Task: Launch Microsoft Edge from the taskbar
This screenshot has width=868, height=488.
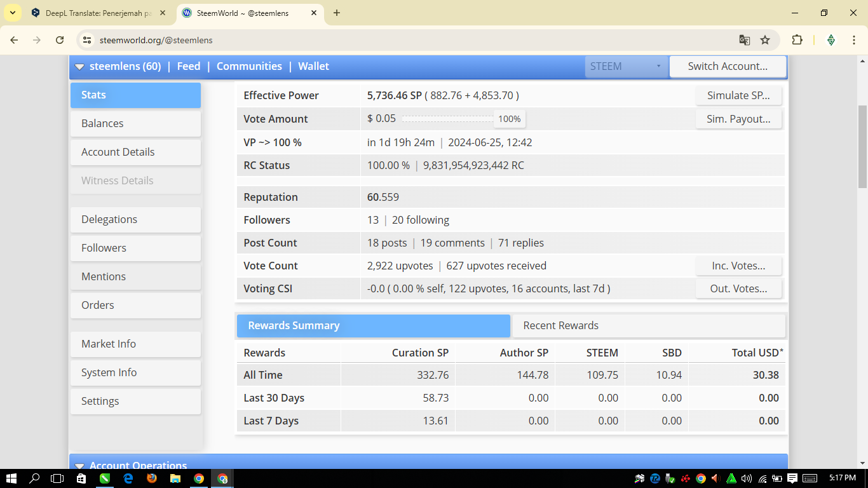Action: (128, 478)
